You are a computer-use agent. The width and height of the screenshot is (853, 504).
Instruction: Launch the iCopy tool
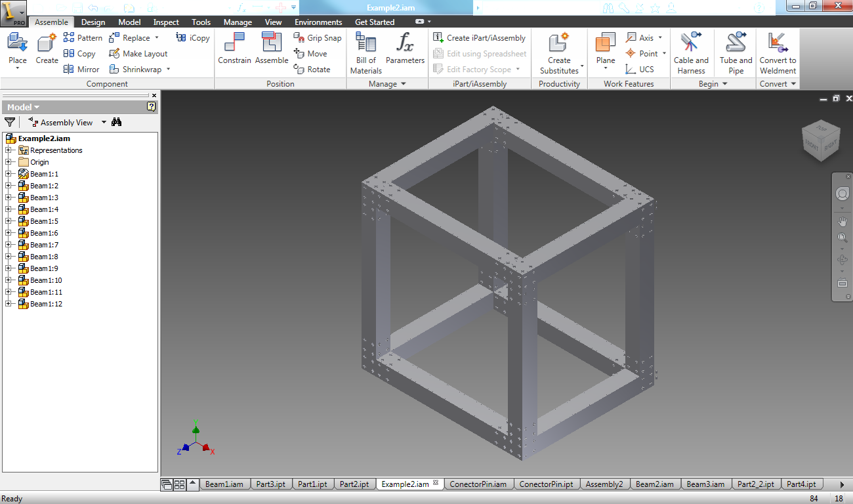193,38
